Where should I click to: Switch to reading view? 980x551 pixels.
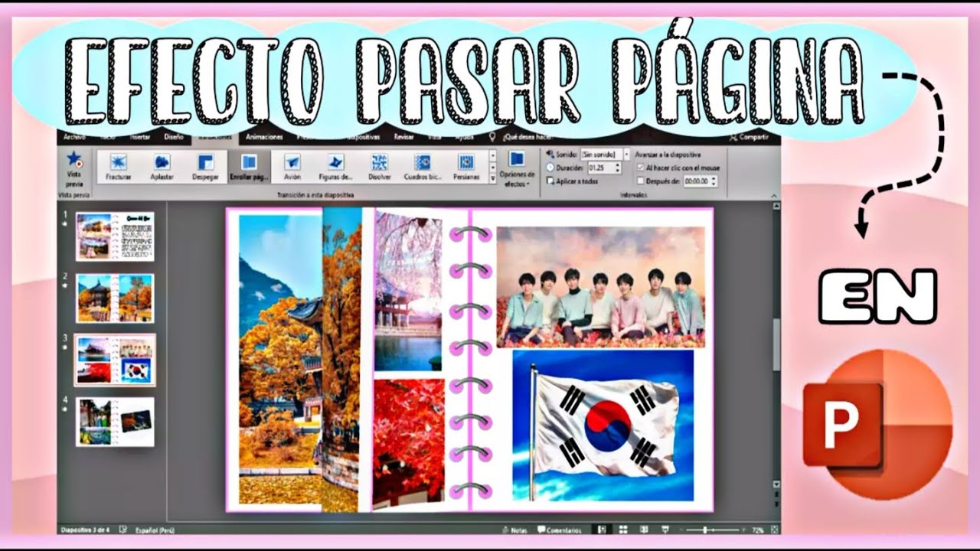point(644,530)
